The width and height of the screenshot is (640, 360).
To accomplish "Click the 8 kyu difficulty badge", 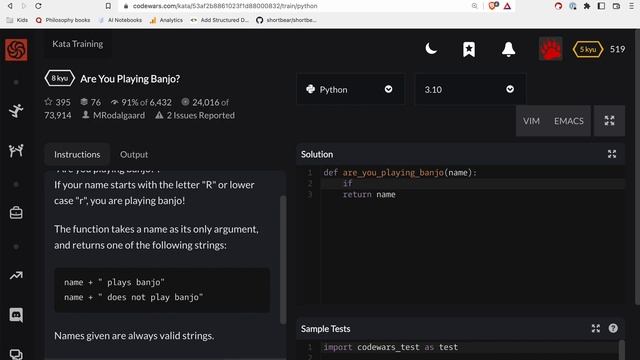I will coord(60,78).
